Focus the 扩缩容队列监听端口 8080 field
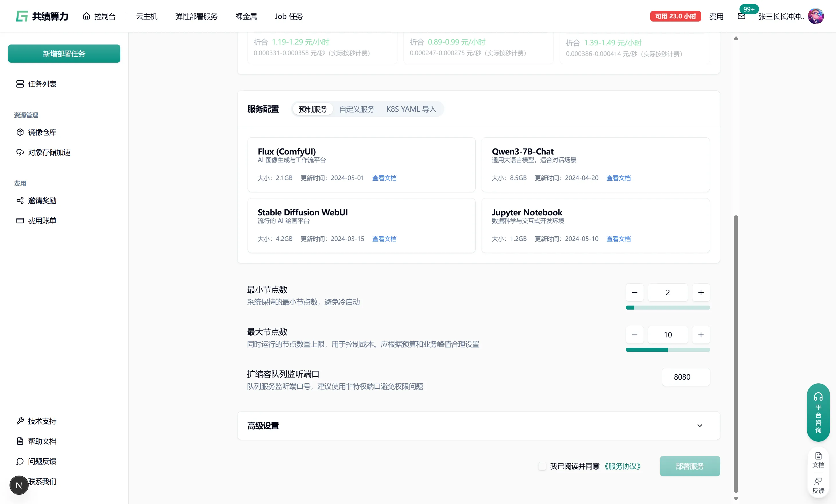836x504 pixels. point(686,377)
